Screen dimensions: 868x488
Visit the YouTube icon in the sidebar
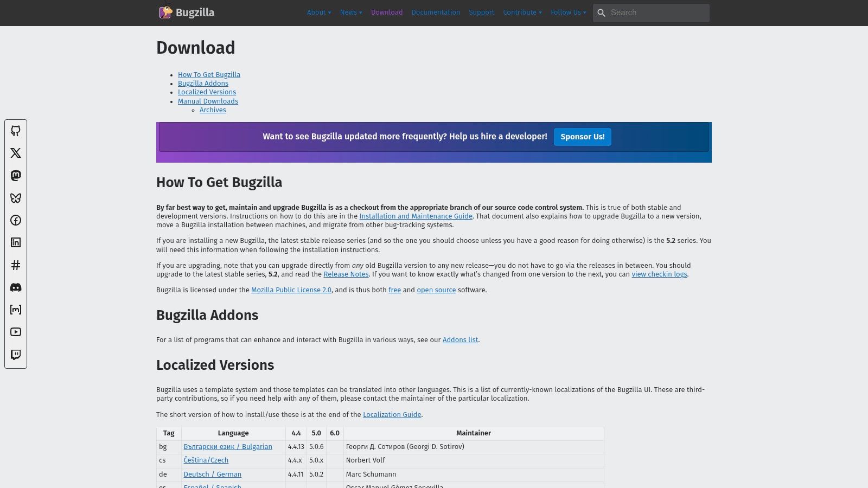click(16, 332)
